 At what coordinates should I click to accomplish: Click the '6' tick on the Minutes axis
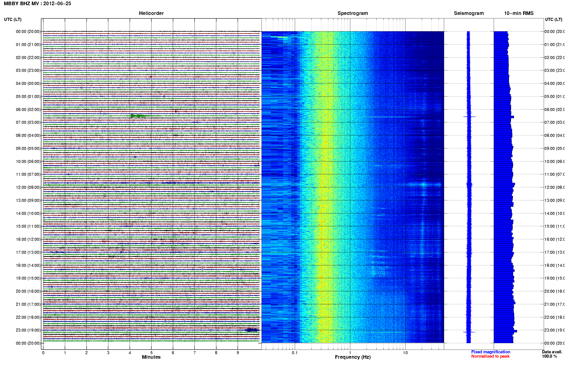(173, 353)
